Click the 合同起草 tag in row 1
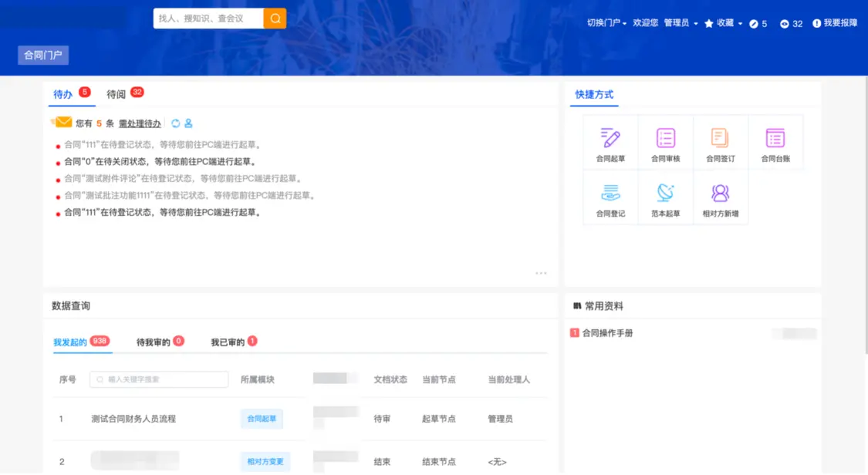The width and height of the screenshot is (868, 475). point(262,419)
